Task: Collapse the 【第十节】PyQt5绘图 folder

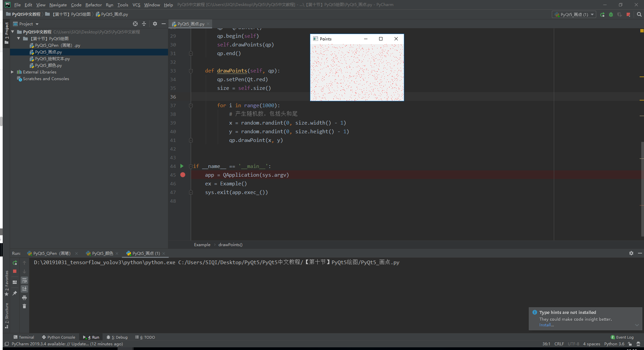Action: tap(19, 38)
